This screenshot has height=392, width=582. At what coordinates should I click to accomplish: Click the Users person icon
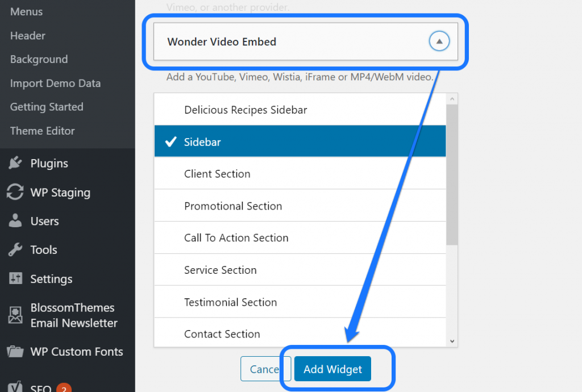click(x=15, y=221)
